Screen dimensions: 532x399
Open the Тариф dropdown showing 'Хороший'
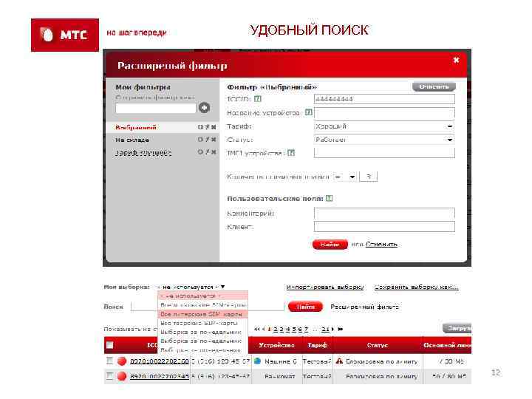pos(384,126)
